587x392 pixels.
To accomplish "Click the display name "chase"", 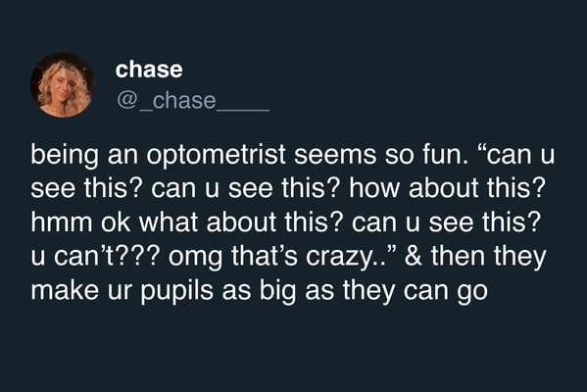I will tap(149, 70).
